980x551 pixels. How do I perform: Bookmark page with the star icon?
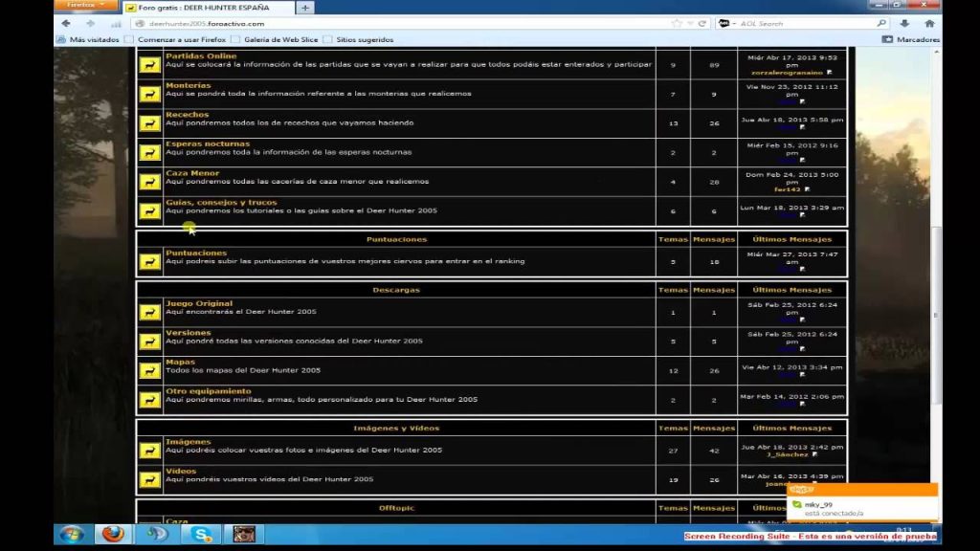click(x=678, y=23)
